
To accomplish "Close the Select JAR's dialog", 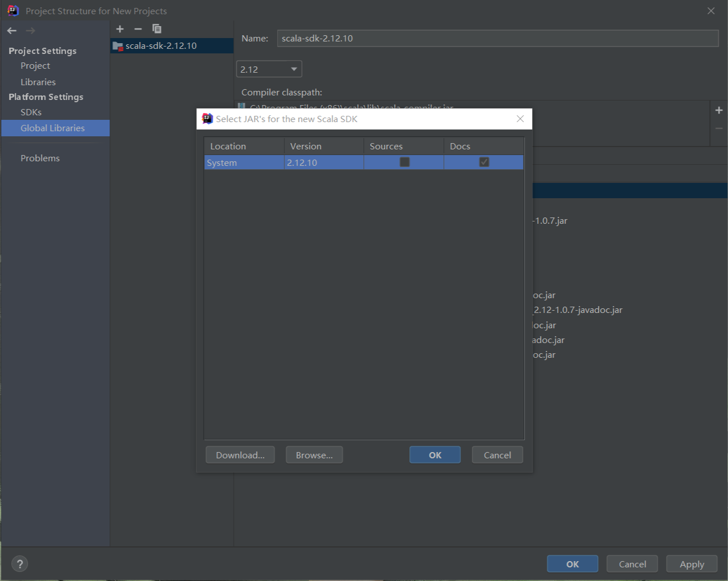I will click(520, 119).
